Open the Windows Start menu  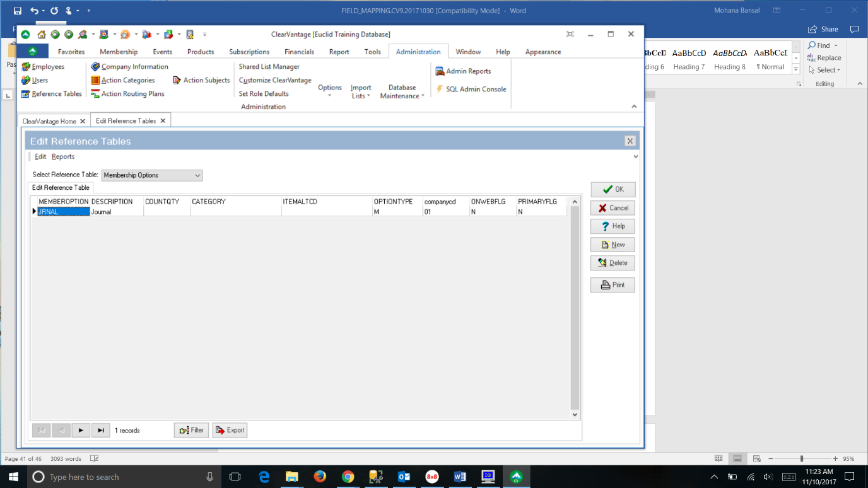[x=13, y=477]
